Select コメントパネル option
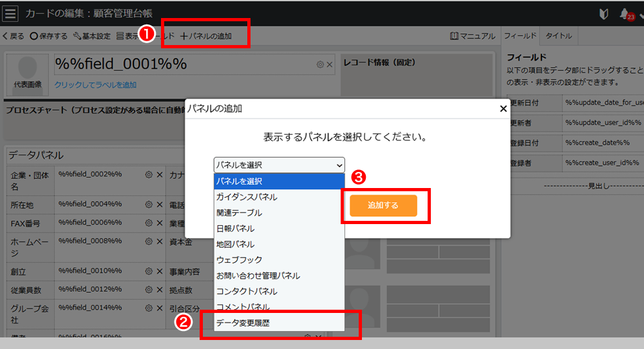Screen dimensions: 644x349 click(x=279, y=307)
